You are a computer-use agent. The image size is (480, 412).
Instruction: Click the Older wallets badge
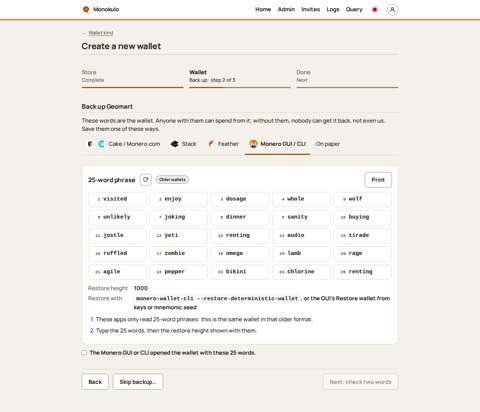[x=172, y=180]
